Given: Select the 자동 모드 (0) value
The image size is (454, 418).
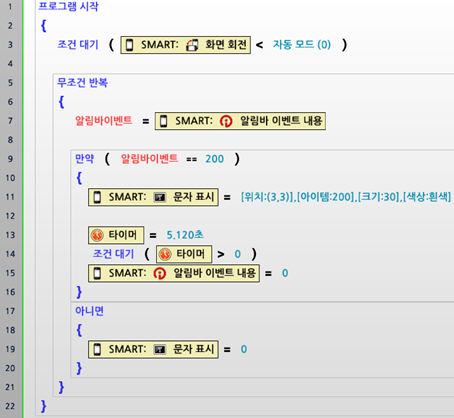Looking at the screenshot, I should [302, 45].
